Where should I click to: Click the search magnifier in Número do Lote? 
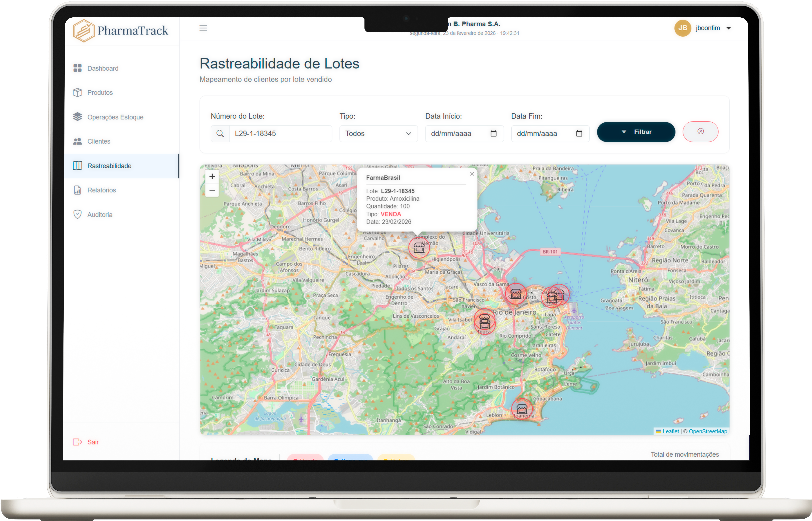coord(220,133)
